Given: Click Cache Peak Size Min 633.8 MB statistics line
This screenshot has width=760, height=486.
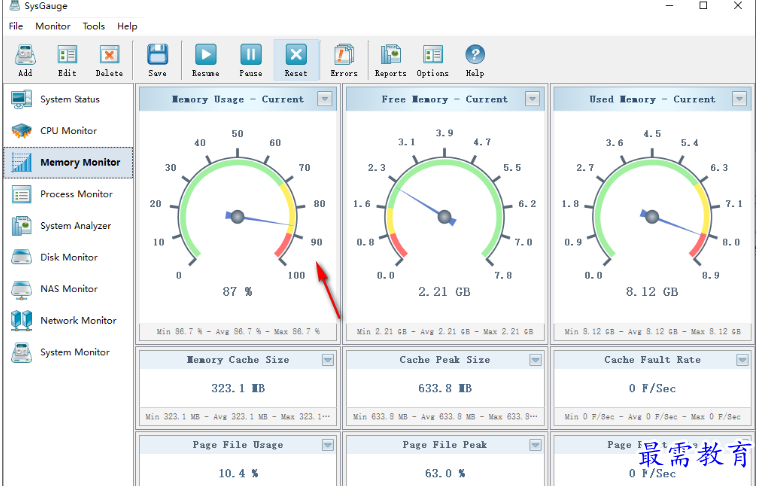Looking at the screenshot, I should point(445,416).
